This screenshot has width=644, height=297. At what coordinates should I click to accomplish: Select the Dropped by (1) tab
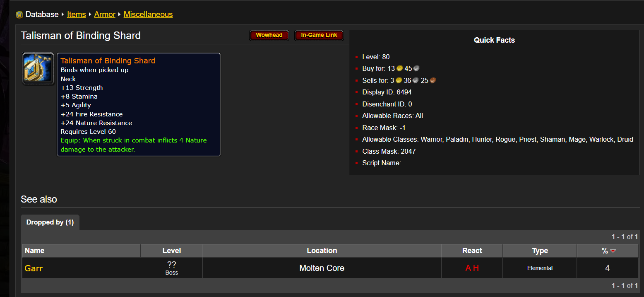coord(50,222)
